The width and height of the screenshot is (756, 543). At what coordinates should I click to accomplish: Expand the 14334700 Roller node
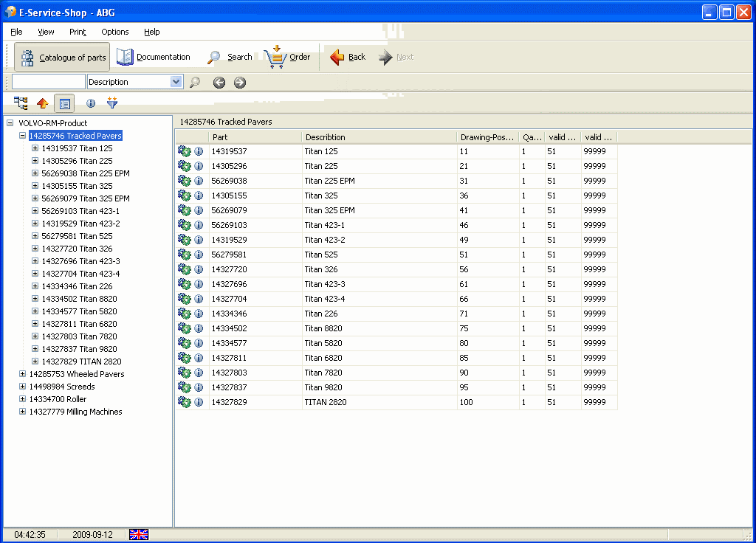[x=22, y=398]
